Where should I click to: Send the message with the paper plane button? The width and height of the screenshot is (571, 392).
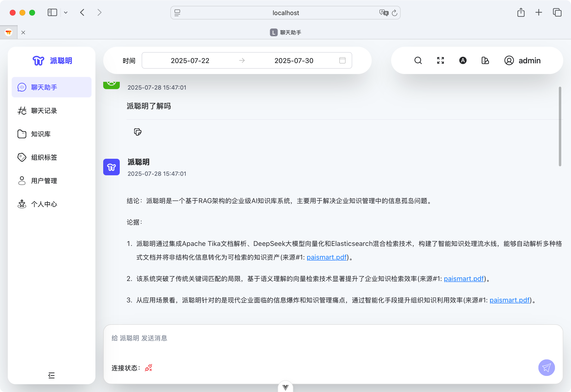[546, 367]
